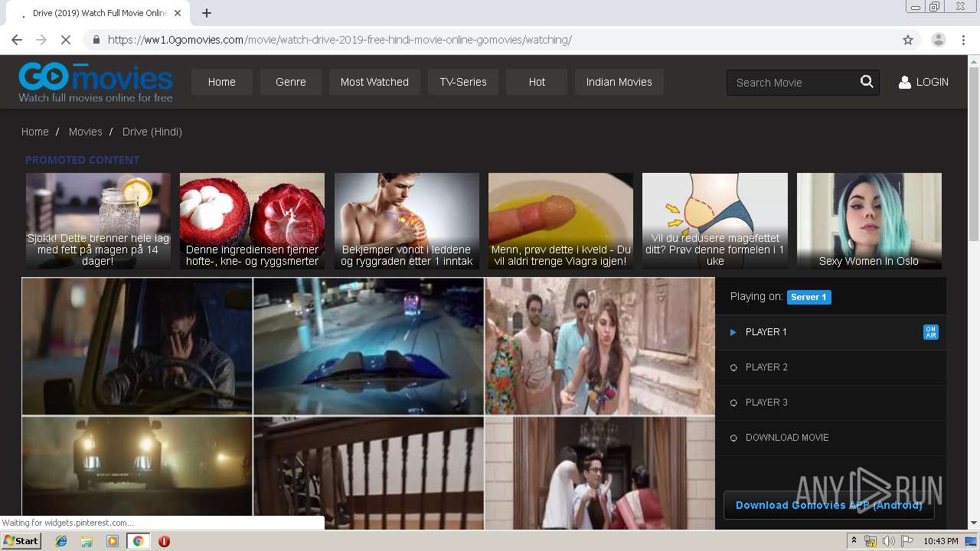980x551 pixels.
Task: Click the browser address bar URL
Action: pyautogui.click(x=340, y=40)
